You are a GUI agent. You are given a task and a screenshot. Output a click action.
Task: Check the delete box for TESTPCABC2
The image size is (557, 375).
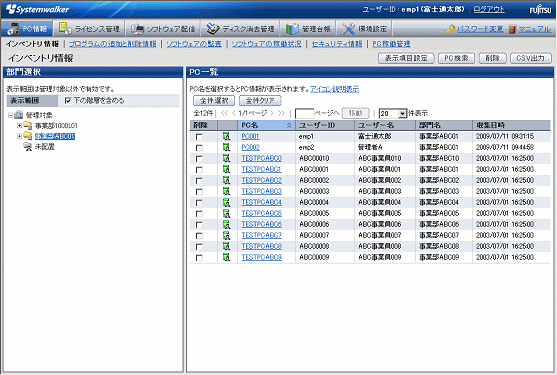[x=199, y=181]
